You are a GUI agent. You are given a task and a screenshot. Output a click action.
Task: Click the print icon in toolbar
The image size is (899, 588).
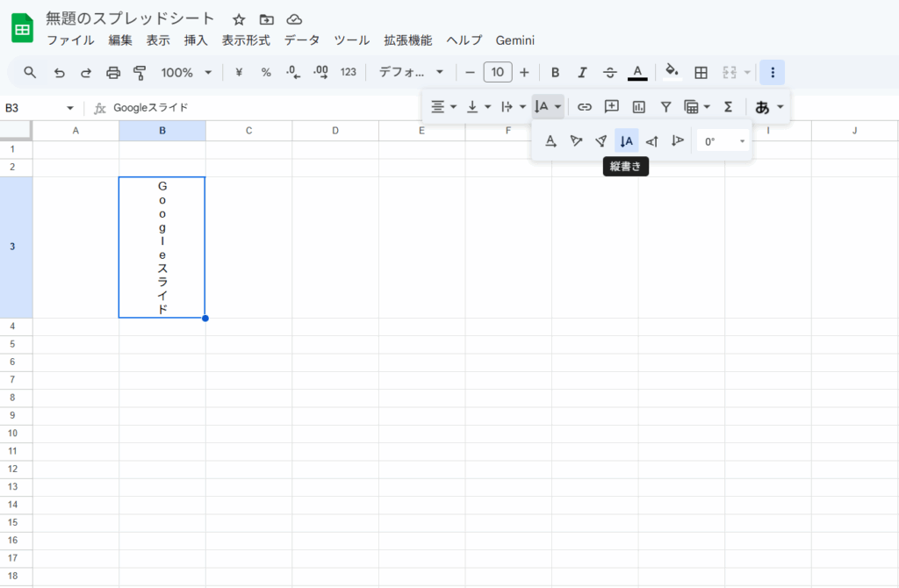point(113,72)
